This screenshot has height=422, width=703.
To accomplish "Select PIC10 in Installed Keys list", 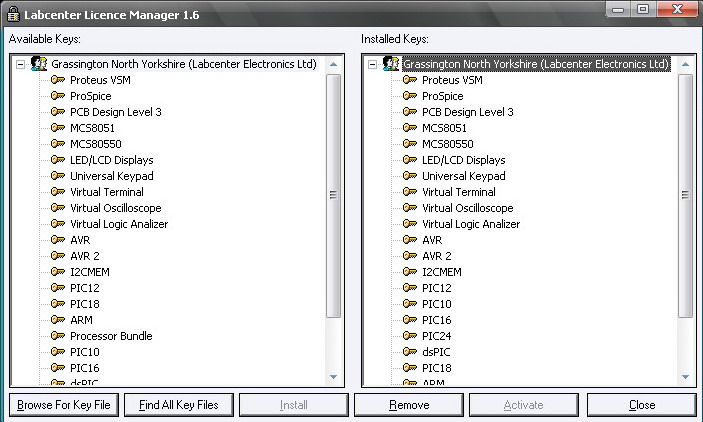I will coord(437,304).
